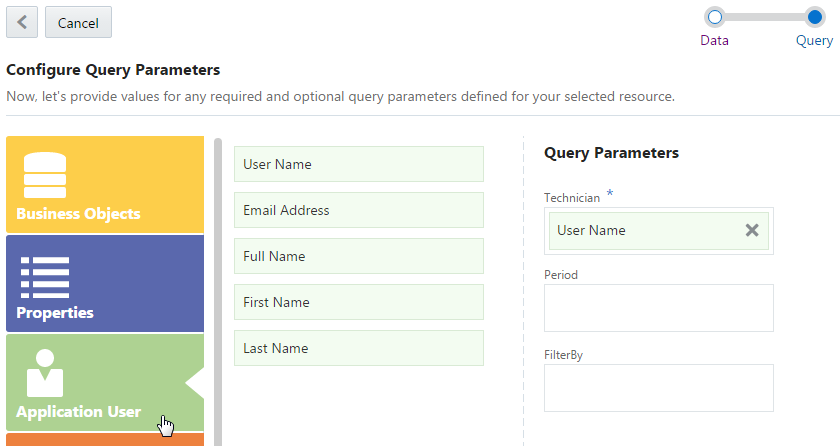The width and height of the screenshot is (840, 446).
Task: Open the Business Objects tile label
Action: point(78,214)
